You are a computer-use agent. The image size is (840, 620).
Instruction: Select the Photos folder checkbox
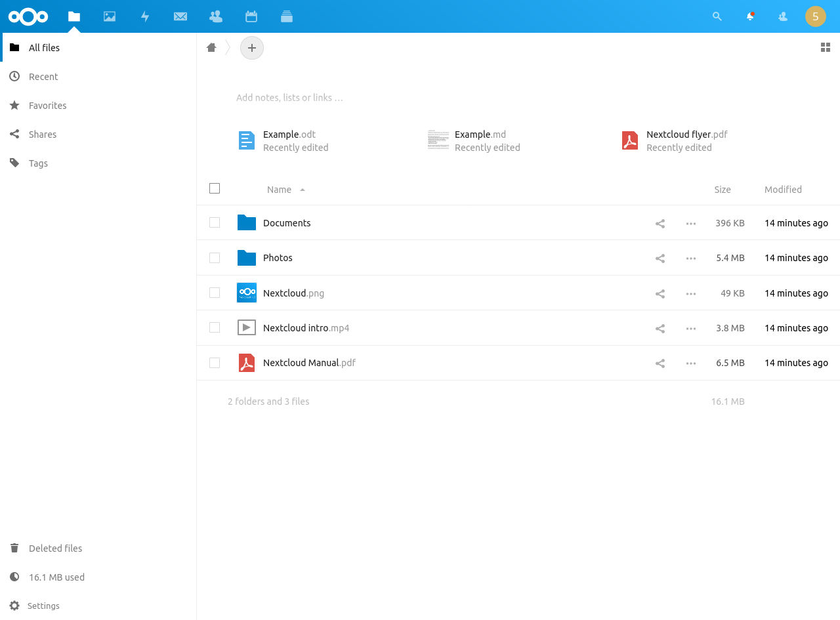click(x=215, y=258)
